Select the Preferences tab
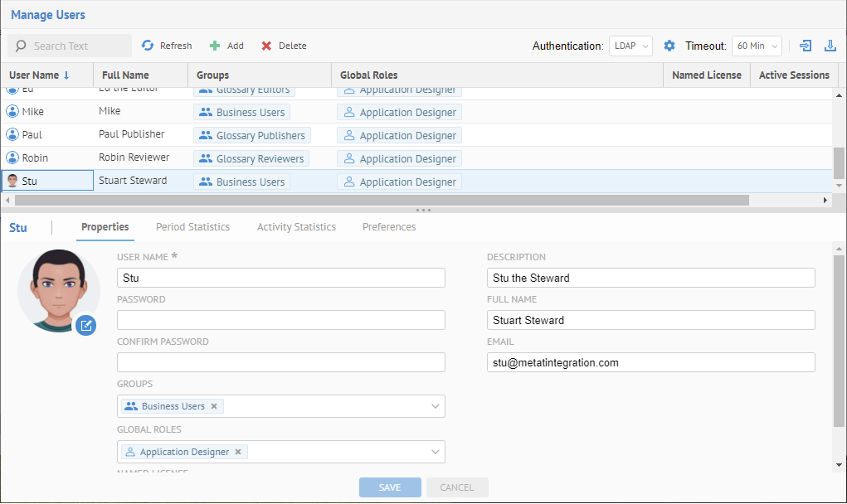 click(389, 227)
